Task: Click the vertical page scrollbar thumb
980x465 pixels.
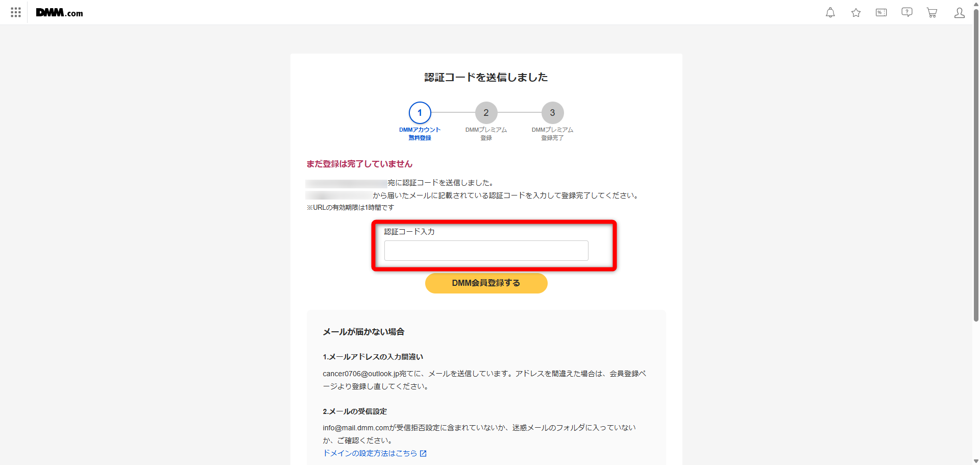Action: [x=976, y=165]
